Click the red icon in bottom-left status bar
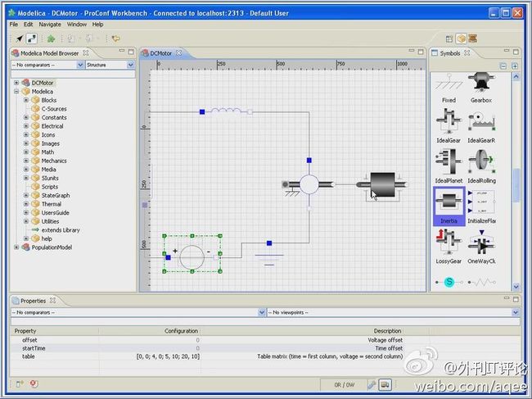The width and height of the screenshot is (532, 399). (34, 383)
